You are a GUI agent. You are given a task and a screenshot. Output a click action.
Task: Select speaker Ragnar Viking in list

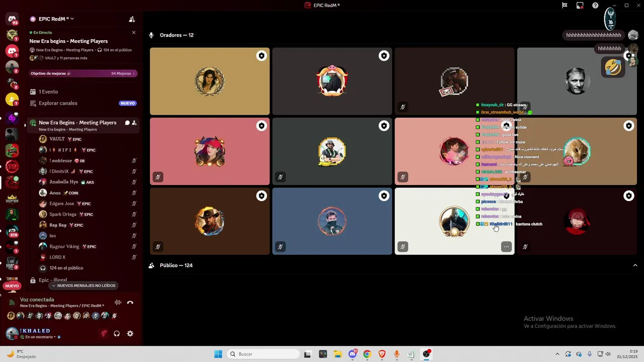pos(88,246)
